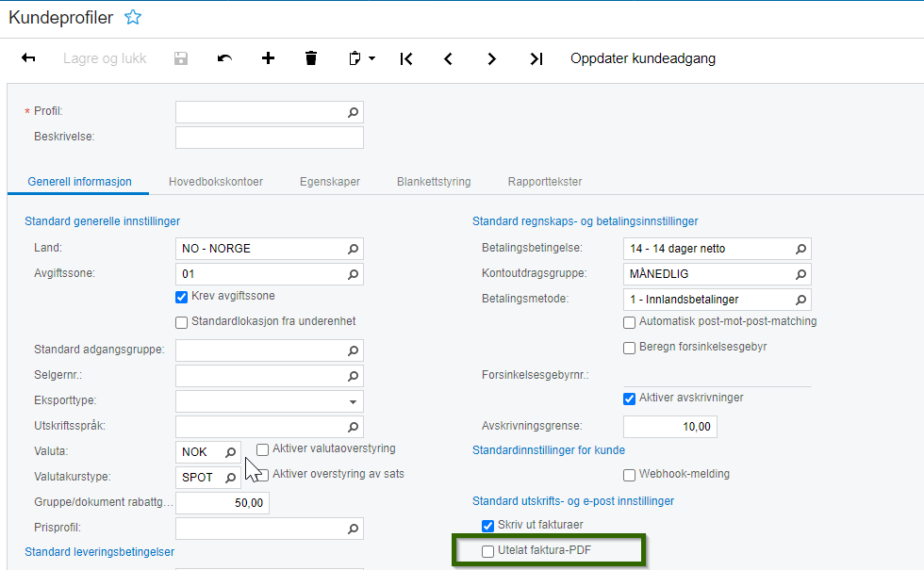Delete the current profile
The image size is (924, 570).
[312, 58]
